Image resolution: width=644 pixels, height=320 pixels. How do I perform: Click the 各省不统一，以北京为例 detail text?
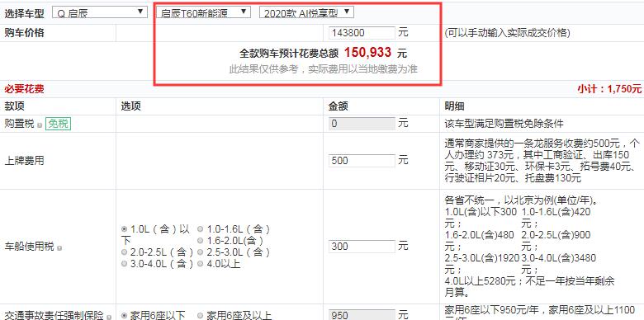[x=521, y=201]
